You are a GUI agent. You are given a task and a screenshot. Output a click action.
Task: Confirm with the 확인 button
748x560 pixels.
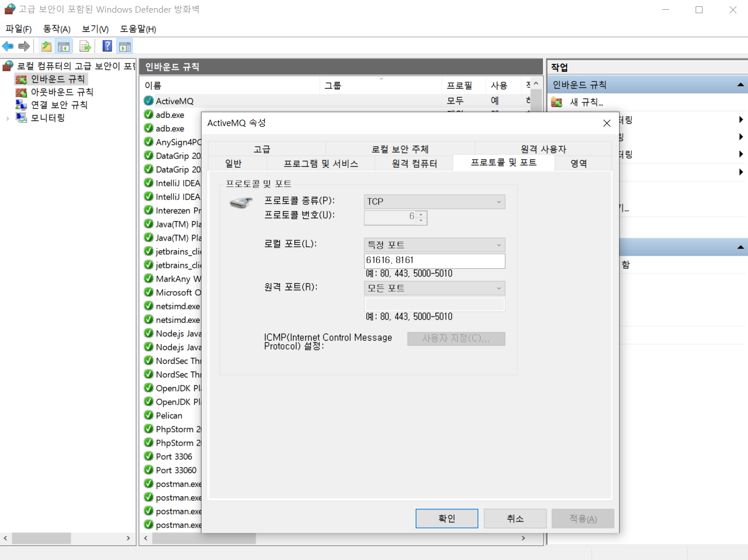(x=447, y=519)
